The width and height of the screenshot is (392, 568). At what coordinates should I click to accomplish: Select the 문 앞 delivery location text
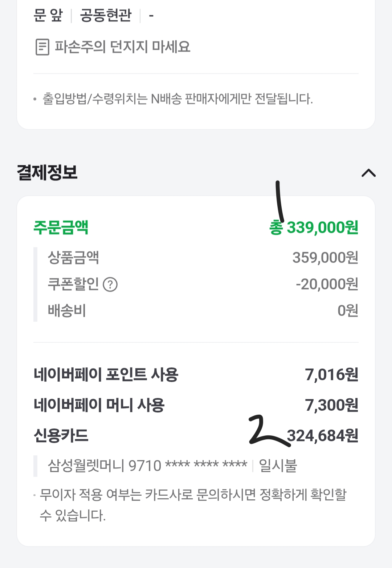tap(48, 16)
